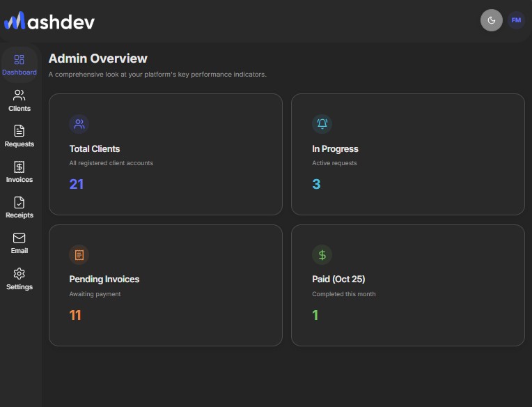Toggle dark mode with moon button
The height and width of the screenshot is (407, 532).
(492, 20)
